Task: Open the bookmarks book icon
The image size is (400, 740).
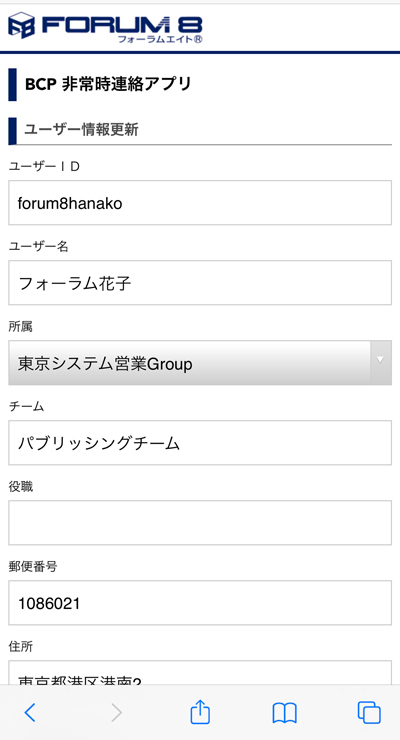Action: (x=284, y=713)
